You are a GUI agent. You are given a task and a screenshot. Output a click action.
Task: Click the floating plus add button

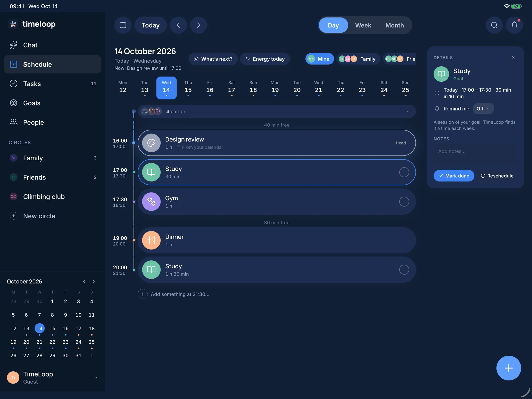point(509,368)
